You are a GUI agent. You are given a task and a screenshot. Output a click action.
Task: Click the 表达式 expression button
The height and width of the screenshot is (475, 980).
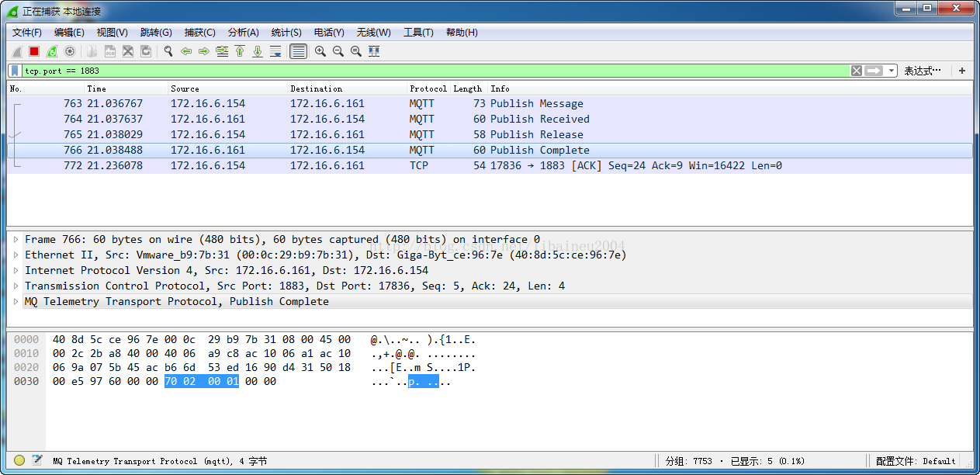click(923, 71)
